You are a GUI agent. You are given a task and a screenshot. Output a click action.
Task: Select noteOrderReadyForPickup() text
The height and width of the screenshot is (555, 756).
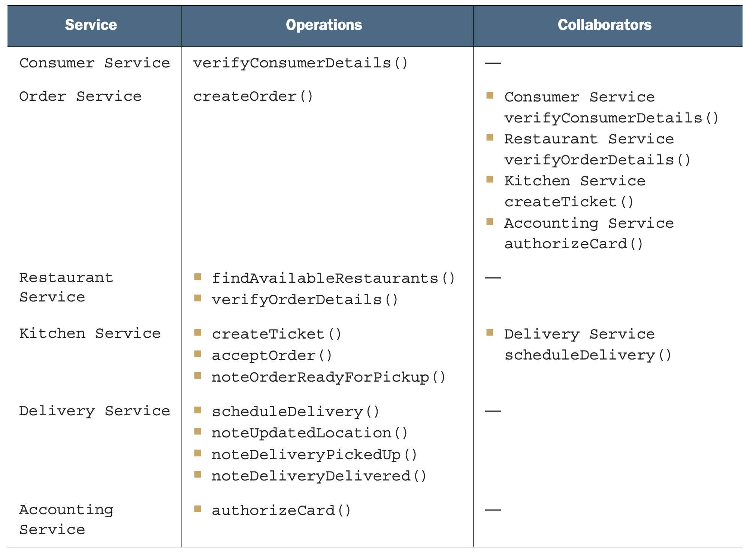pos(329,377)
